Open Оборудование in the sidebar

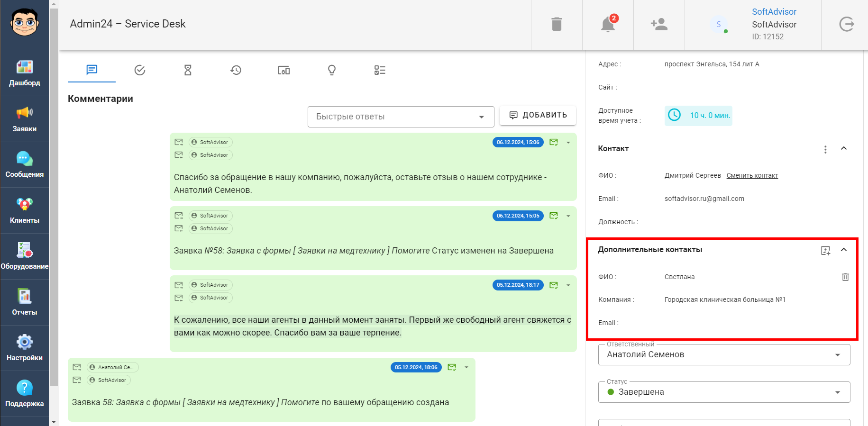25,257
